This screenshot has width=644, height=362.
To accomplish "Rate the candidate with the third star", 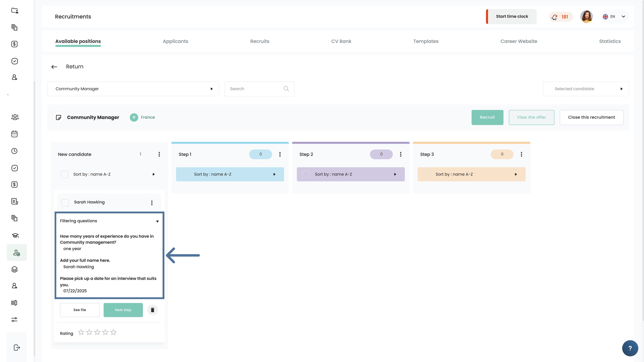I will tap(97, 332).
